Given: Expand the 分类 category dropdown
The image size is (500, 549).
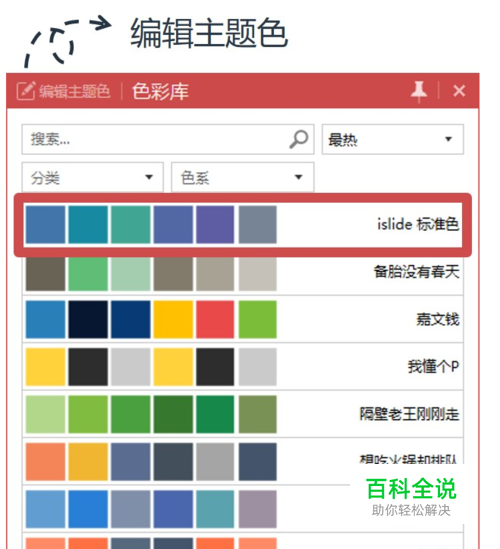Looking at the screenshot, I should point(92,177).
